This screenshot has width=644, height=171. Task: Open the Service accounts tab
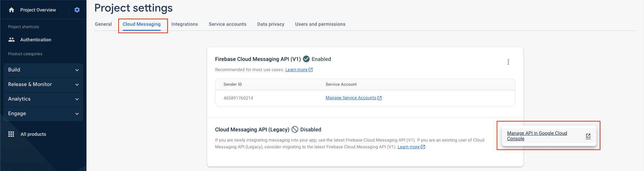click(x=227, y=24)
